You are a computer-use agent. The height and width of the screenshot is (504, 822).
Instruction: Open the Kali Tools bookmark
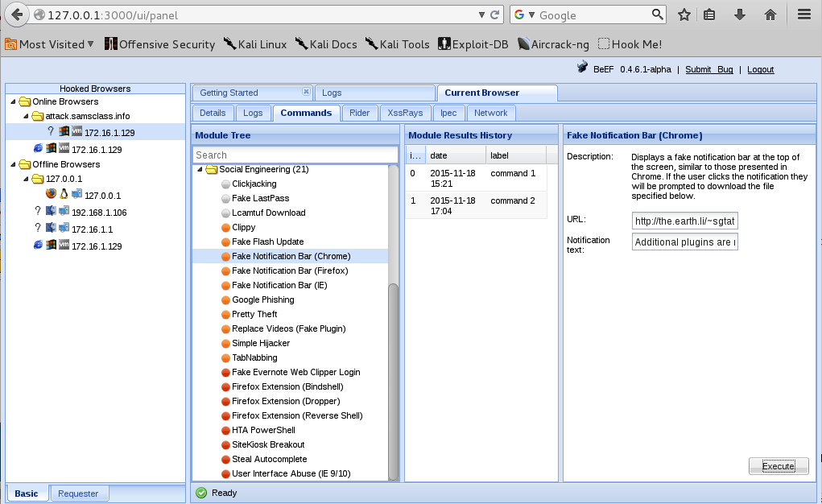pyautogui.click(x=398, y=44)
